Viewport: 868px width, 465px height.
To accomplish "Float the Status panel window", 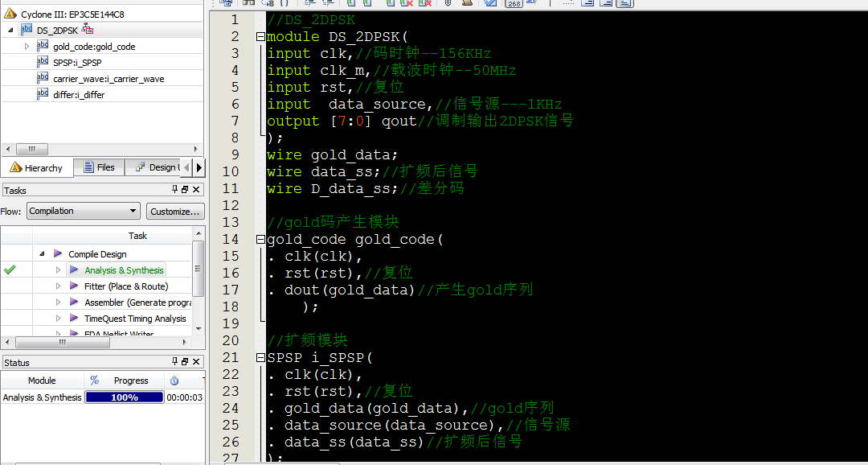I will [185, 362].
